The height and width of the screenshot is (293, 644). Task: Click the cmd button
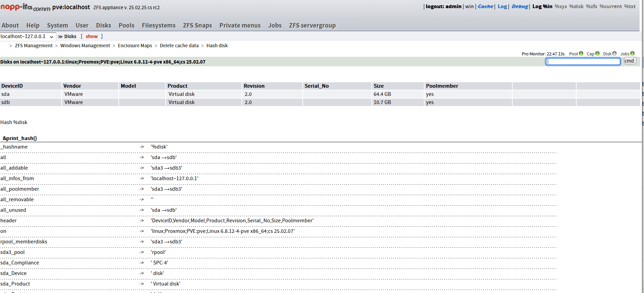[x=629, y=61]
